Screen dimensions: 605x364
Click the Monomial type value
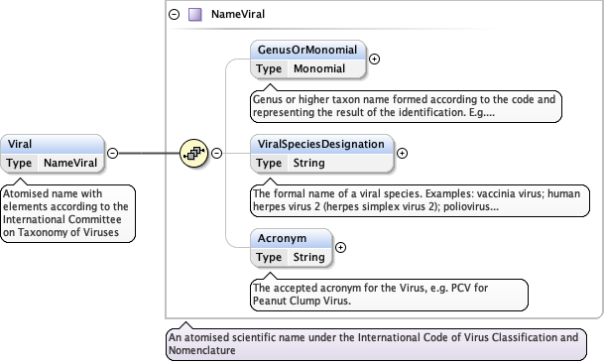[x=319, y=68]
